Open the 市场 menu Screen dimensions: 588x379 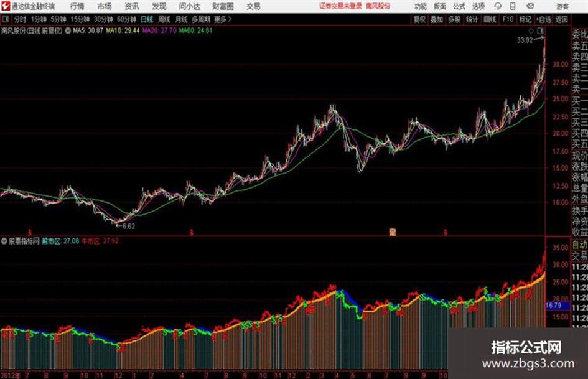click(105, 6)
